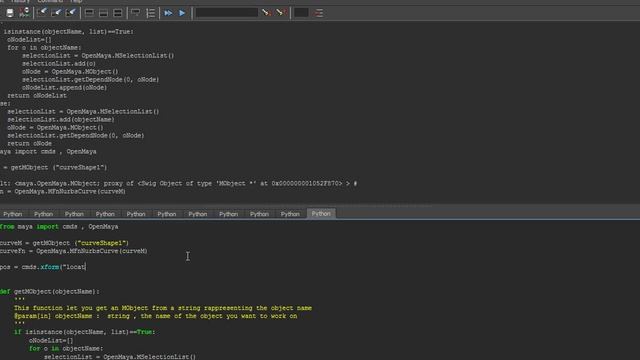Click the 'for o in objectName:' input line
This screenshot has height=360, width=640.
[66, 348]
